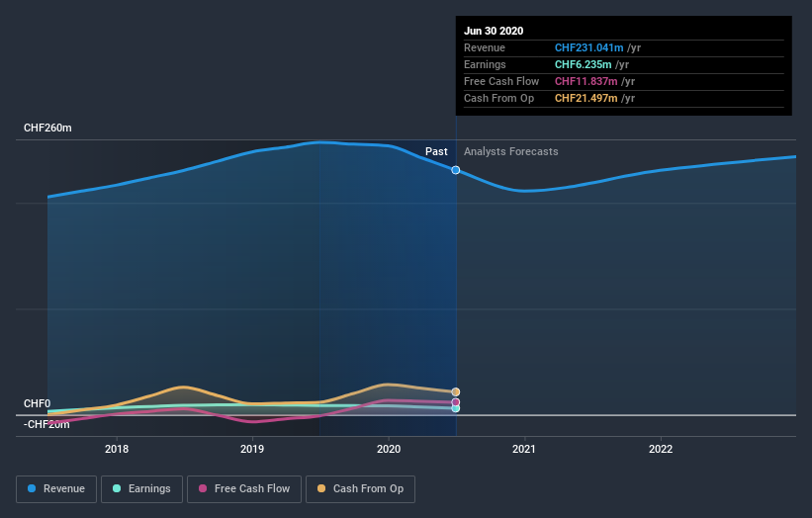
Task: Click the Free Cash Flow label in tooltip
Action: [501, 81]
